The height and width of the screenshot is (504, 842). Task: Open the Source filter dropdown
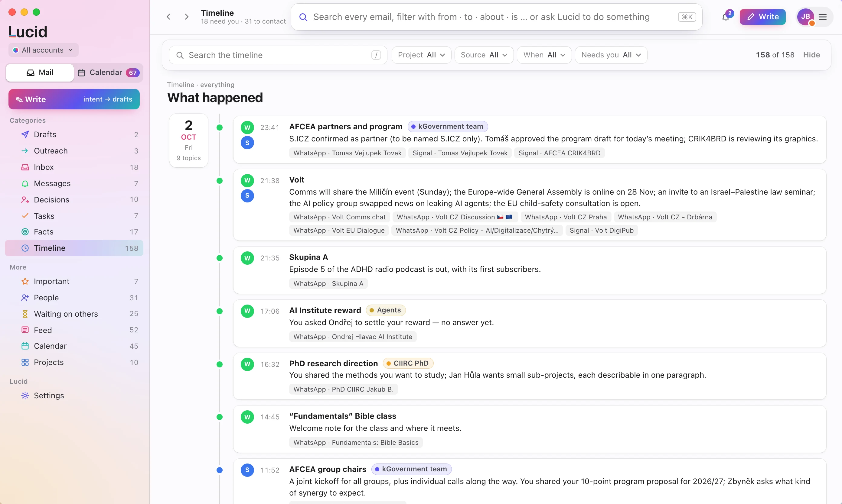click(x=484, y=55)
